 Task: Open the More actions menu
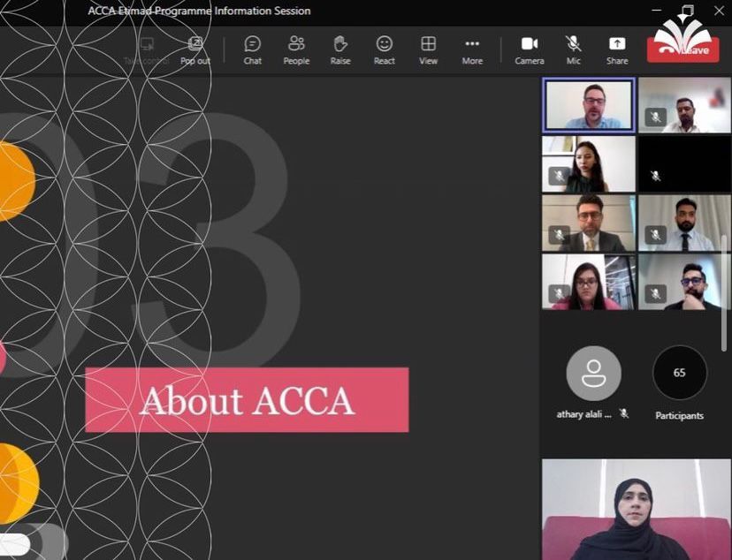[x=472, y=50]
